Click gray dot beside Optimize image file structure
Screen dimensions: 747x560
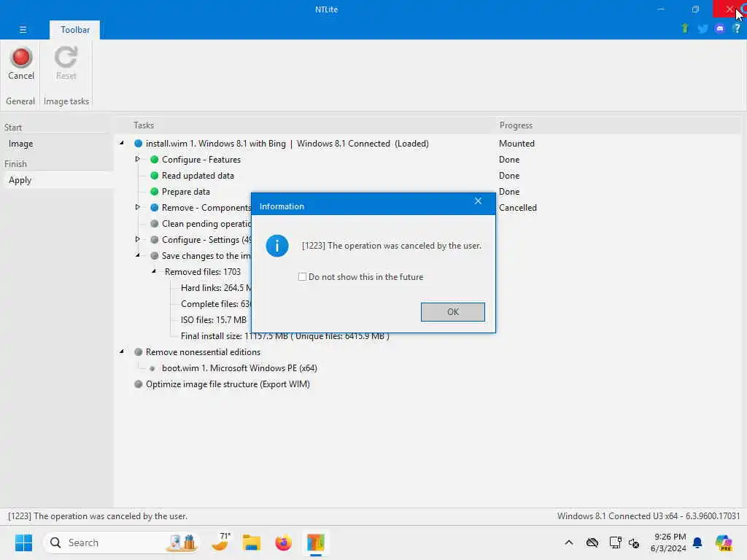point(138,384)
